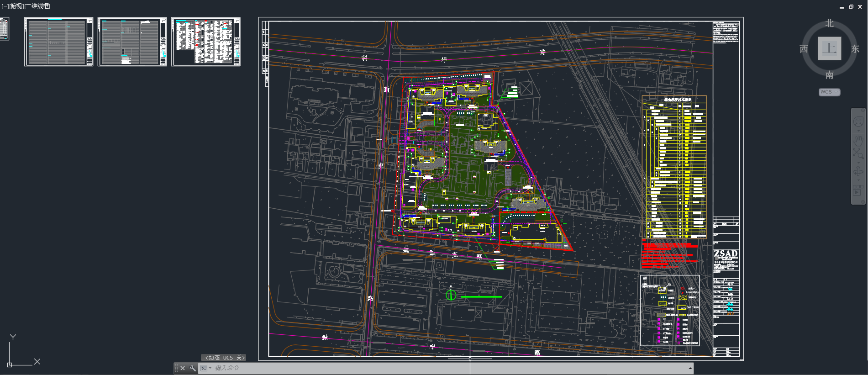
Task: Open the full navigation wheel
Action: click(858, 121)
